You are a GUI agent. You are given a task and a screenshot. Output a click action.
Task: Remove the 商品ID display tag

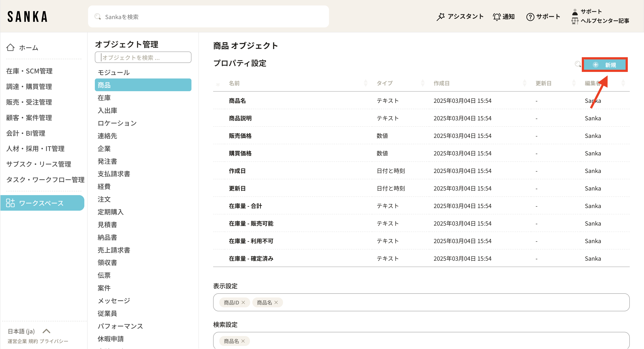point(243,303)
